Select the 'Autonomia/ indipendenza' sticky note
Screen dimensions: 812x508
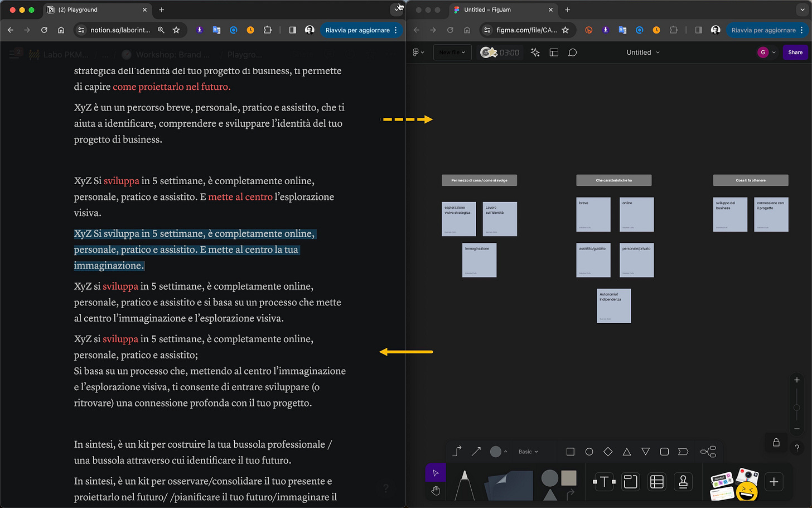pos(614,306)
